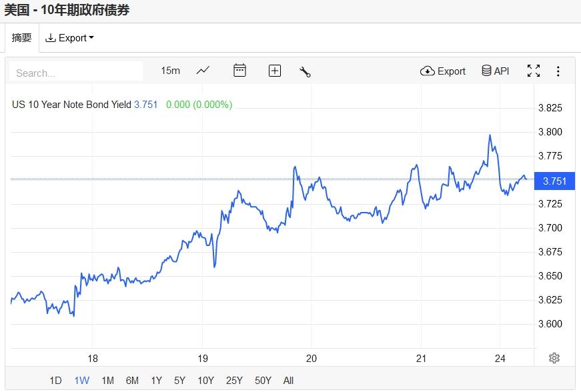Select 1Y time range
The height and width of the screenshot is (392, 581).
click(156, 381)
